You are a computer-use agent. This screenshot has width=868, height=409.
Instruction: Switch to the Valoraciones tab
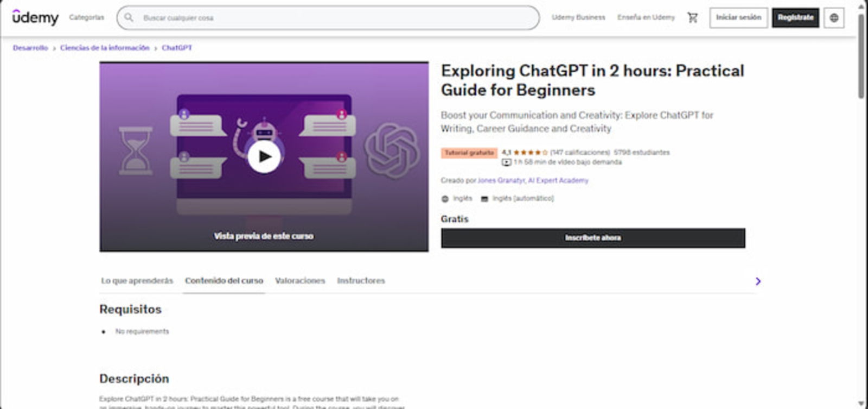pyautogui.click(x=300, y=281)
